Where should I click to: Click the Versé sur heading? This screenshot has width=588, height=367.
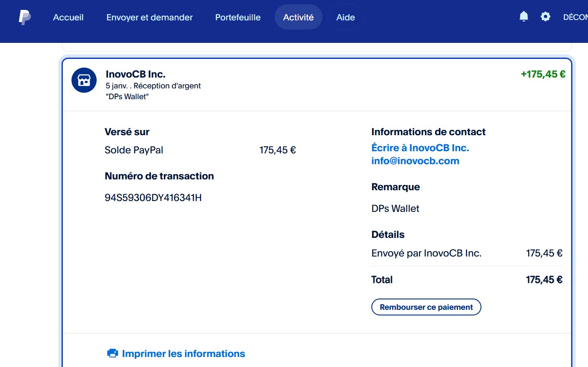[x=127, y=132]
